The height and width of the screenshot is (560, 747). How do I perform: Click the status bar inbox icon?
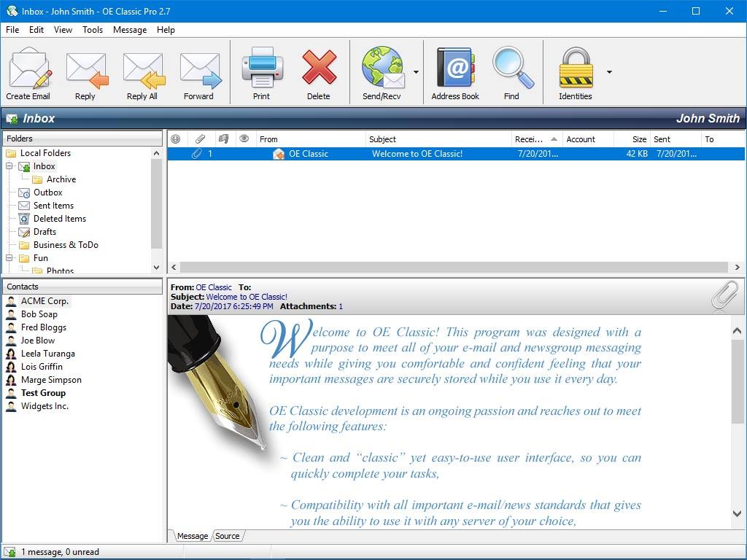(9, 553)
